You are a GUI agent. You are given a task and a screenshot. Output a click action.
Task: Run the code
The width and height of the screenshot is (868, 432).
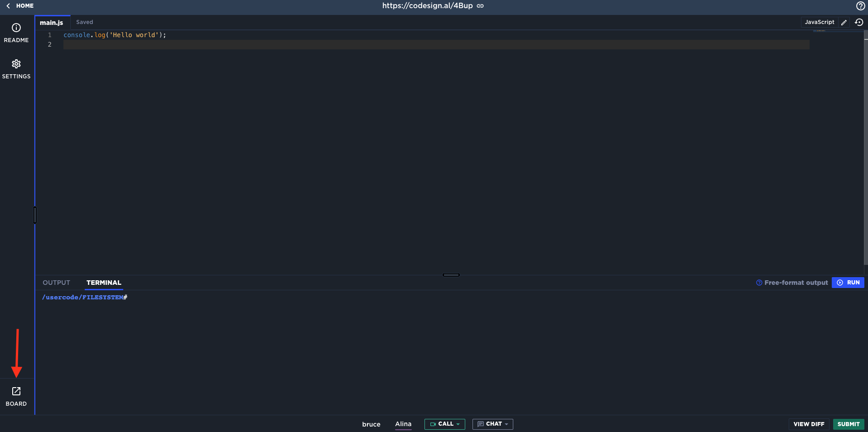click(x=848, y=283)
